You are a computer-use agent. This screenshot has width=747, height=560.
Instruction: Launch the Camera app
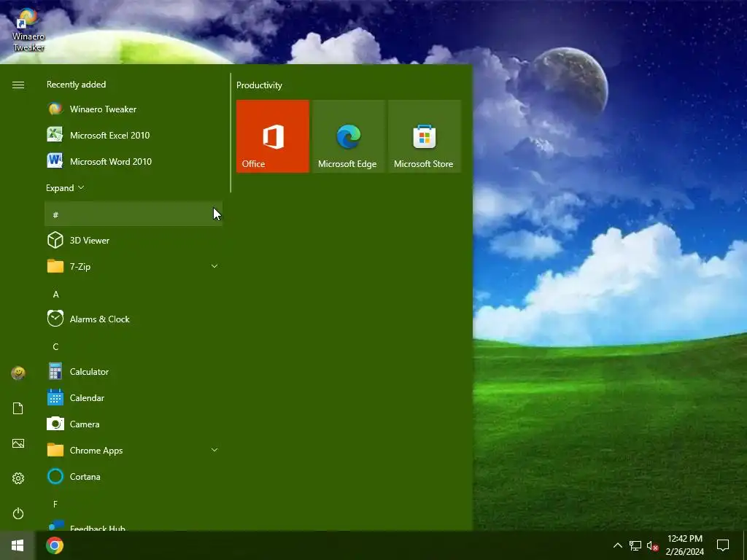[133, 424]
